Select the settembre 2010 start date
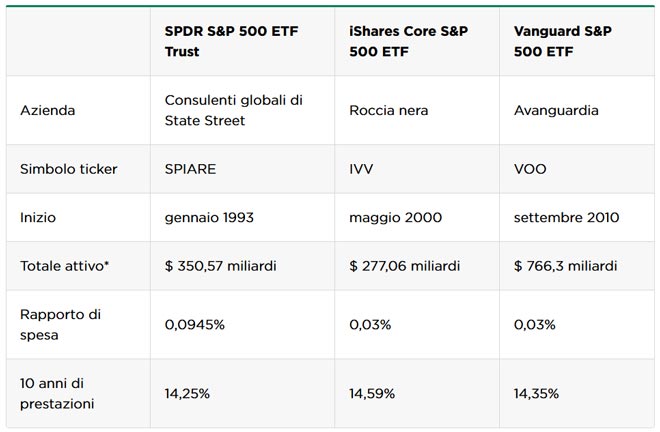660x432 pixels. pos(566,217)
